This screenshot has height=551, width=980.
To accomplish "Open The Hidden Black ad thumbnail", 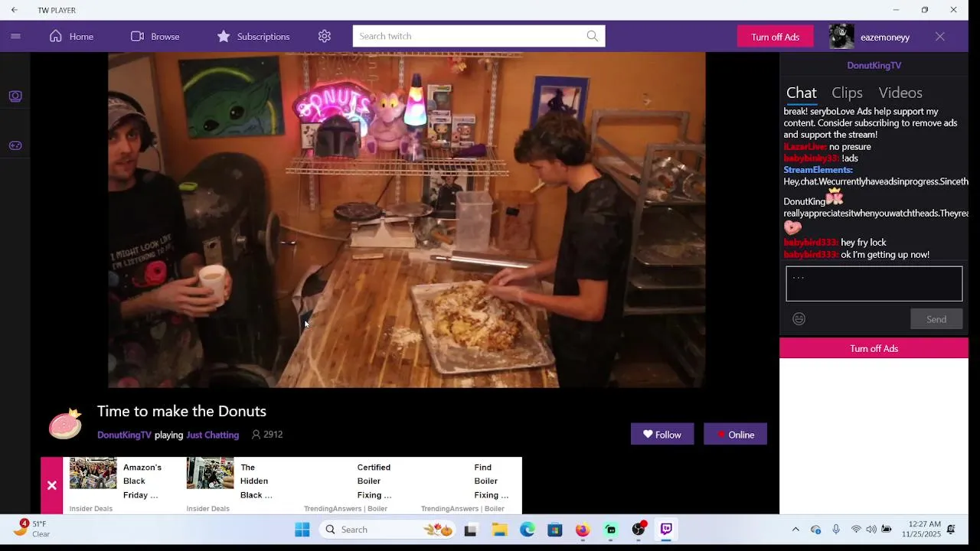I will pos(210,474).
